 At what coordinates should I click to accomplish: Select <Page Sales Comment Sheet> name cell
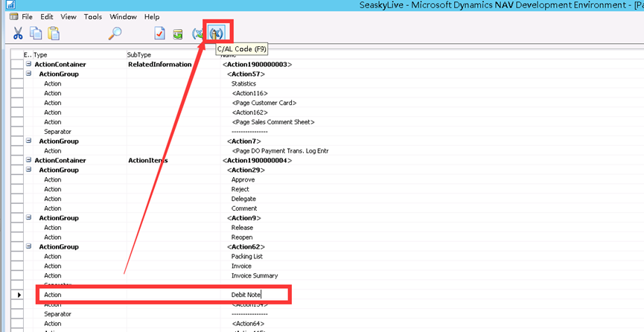273,122
